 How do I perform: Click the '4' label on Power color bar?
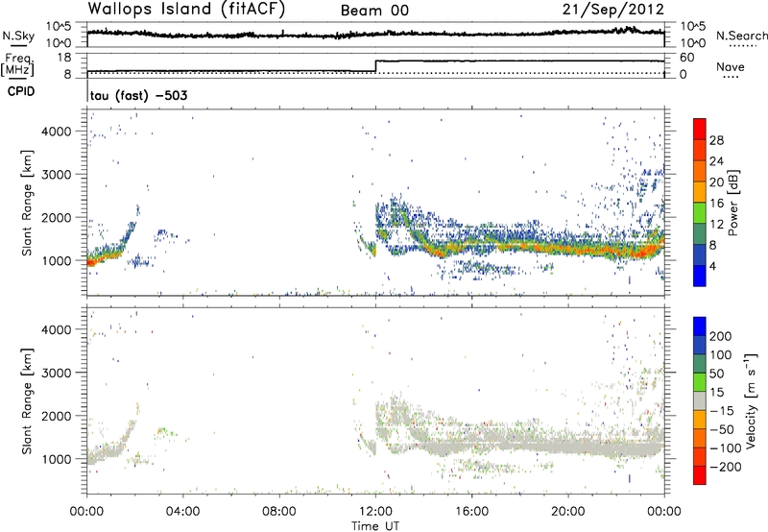coord(712,266)
